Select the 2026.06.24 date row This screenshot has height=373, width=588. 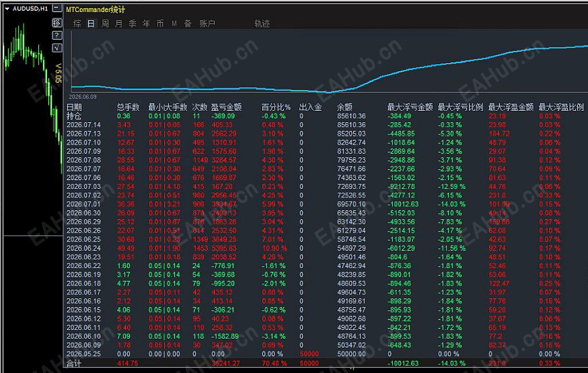click(x=84, y=248)
